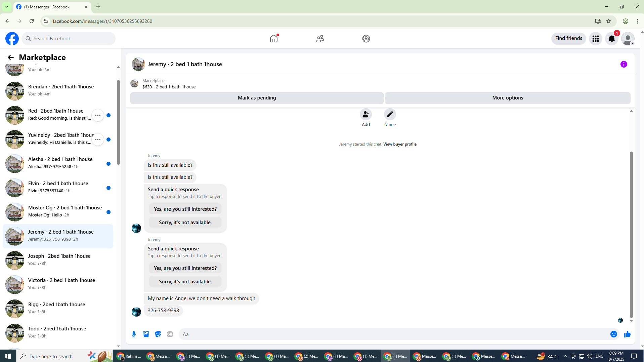Open taskbar volume control
The width and height of the screenshot is (644, 362).
590,356
